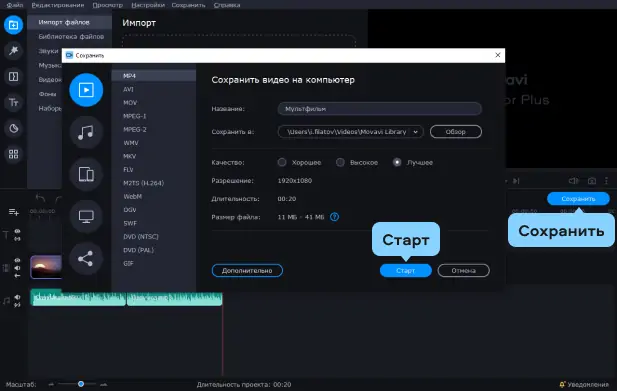Click zoom in icon in scale bar
This screenshot has height=391, width=617.
103,384
